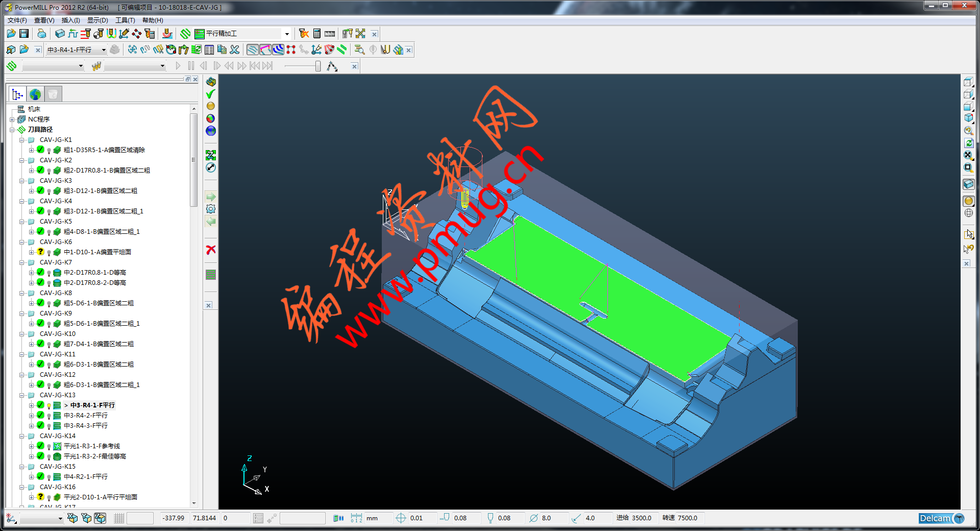Click the ViewMill simulation icon at left of viewport
Screen dimensions: 980x531
tap(211, 82)
